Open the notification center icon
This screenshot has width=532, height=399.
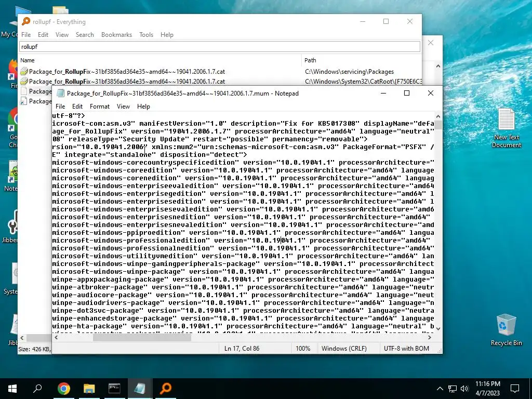(x=515, y=389)
